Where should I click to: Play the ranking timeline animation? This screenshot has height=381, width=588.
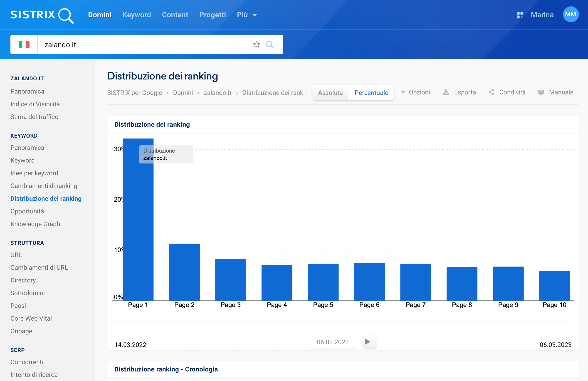point(369,342)
